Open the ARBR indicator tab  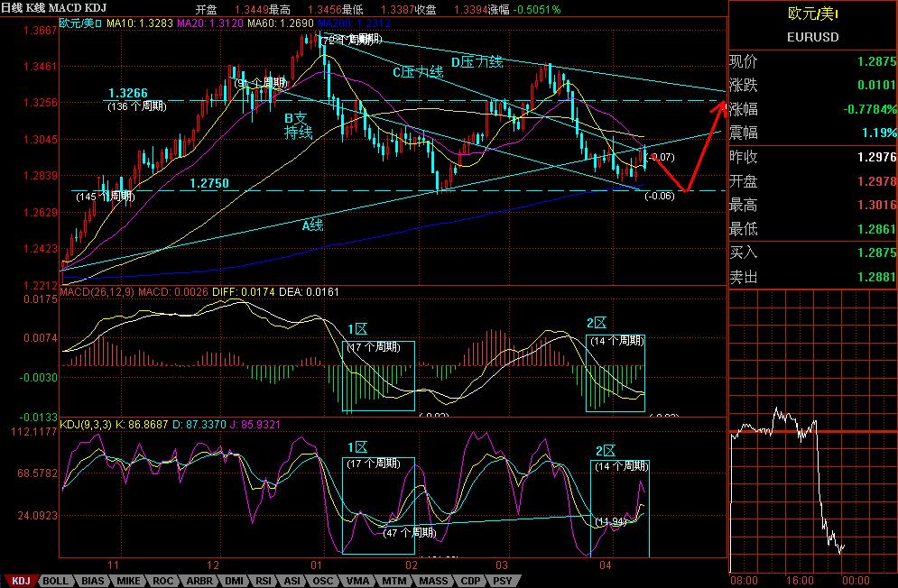pos(199,581)
